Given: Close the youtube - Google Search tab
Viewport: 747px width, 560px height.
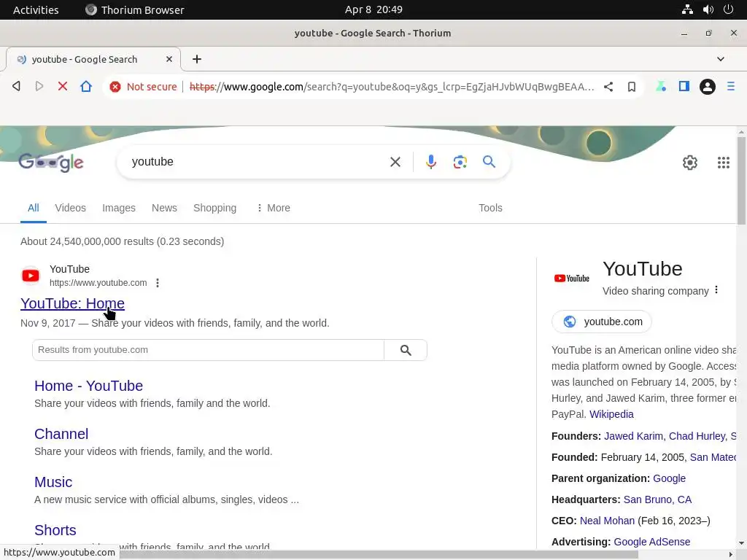Looking at the screenshot, I should pos(169,59).
